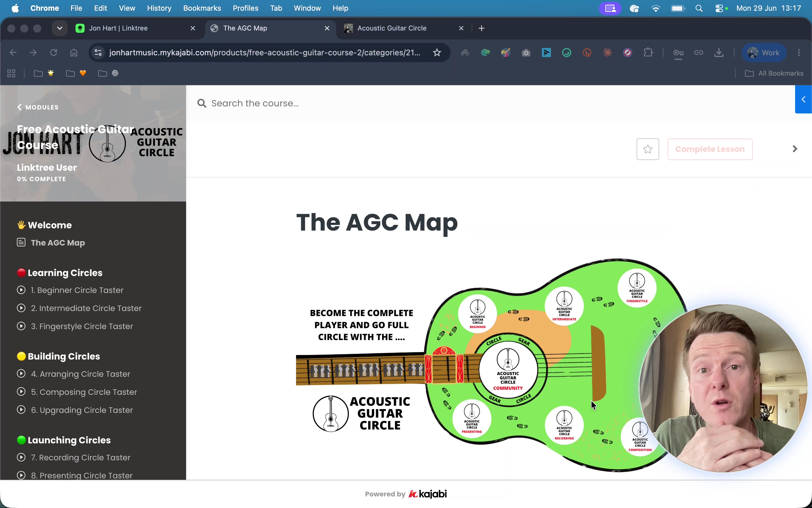Open the Wi-Fi status menu
The image size is (812, 508).
point(655,8)
